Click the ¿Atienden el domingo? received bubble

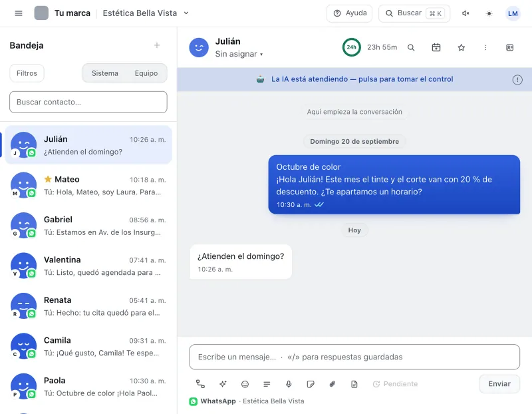coord(241,262)
